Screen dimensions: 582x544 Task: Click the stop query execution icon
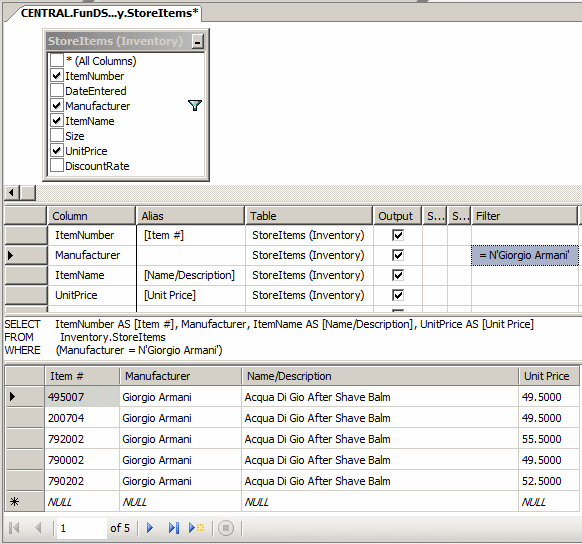[226, 528]
